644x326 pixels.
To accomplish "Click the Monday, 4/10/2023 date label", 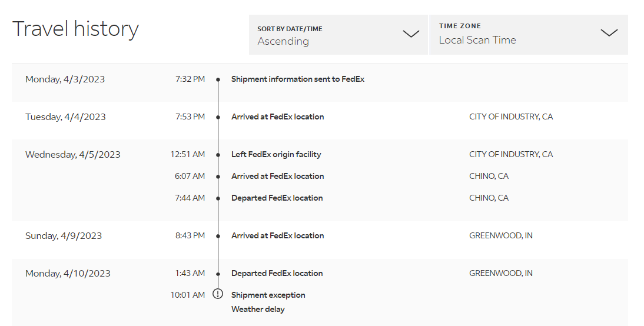I will 68,273.
